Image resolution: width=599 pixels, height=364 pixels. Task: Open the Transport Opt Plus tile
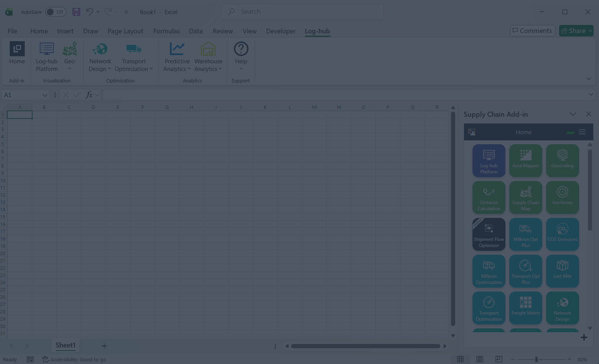tap(525, 271)
